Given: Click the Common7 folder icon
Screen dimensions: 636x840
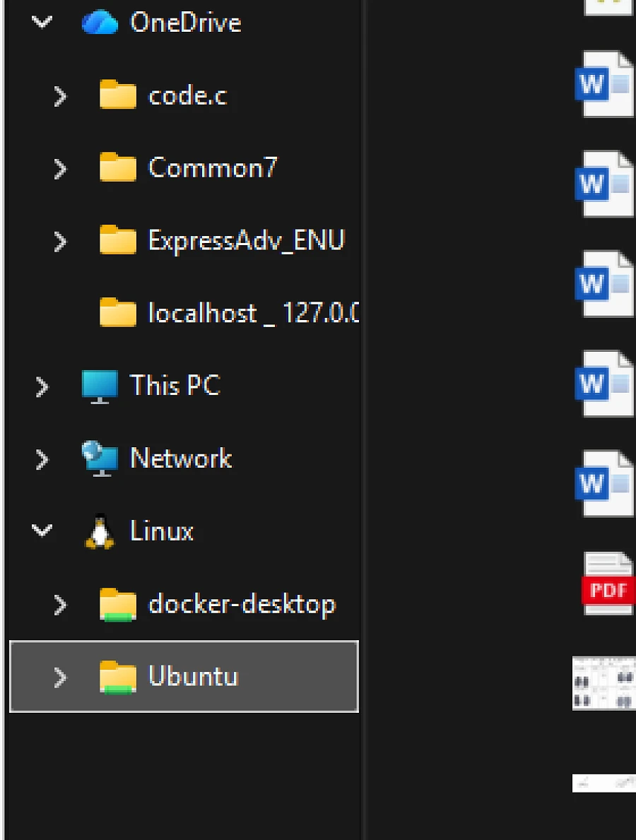Looking at the screenshot, I should [x=118, y=167].
